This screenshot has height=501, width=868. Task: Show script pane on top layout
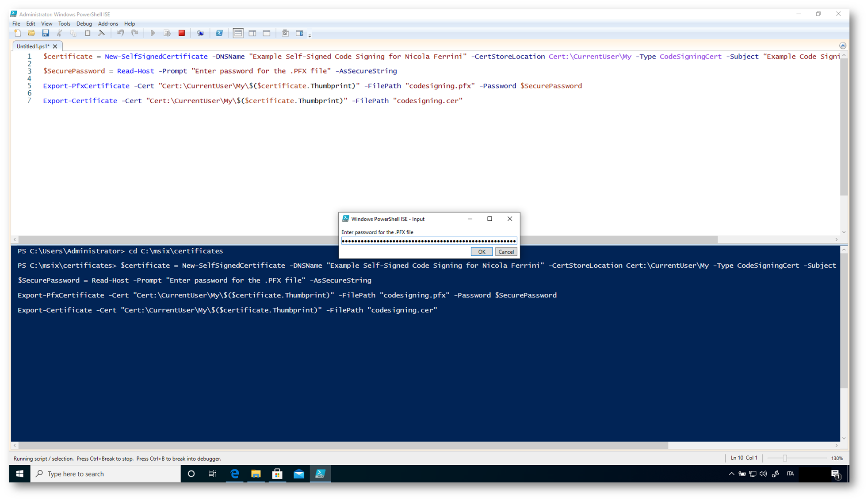click(x=238, y=33)
